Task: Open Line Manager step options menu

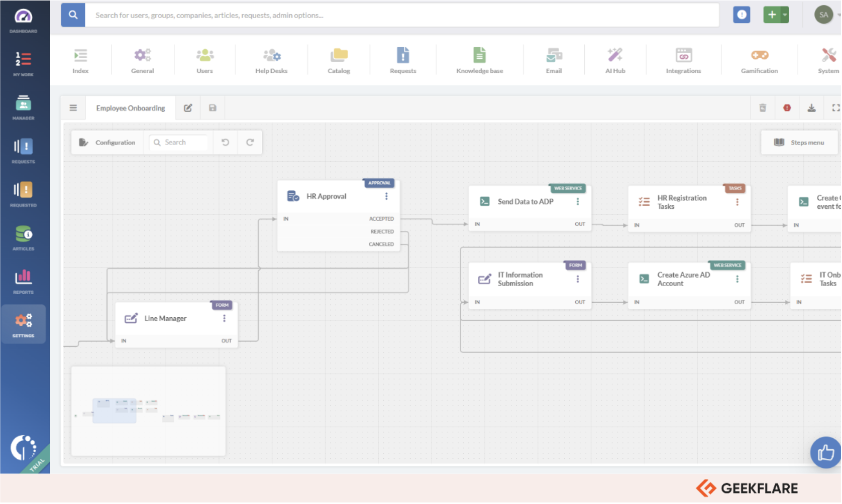Action: tap(224, 319)
